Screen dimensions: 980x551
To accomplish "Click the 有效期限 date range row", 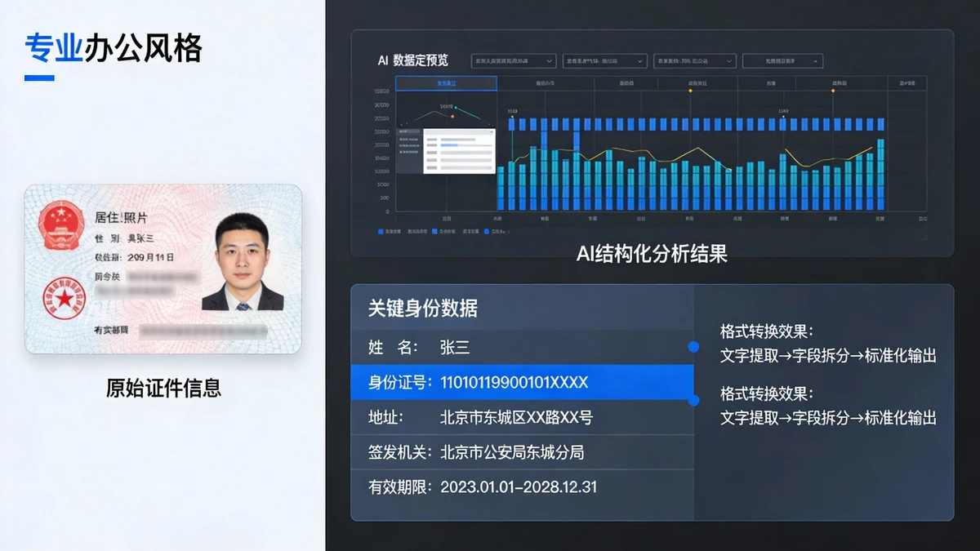I will pos(522,487).
